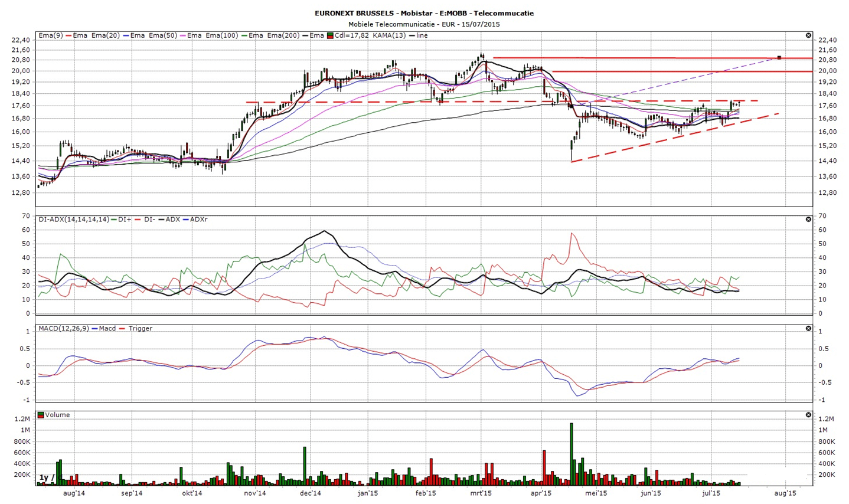Click the jan'15 date axis label
This screenshot has height=504, width=849.
point(367,493)
